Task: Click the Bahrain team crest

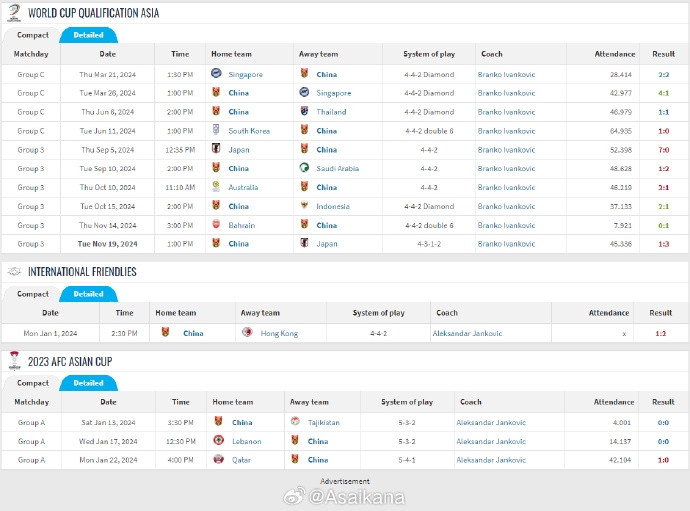Action: (216, 225)
